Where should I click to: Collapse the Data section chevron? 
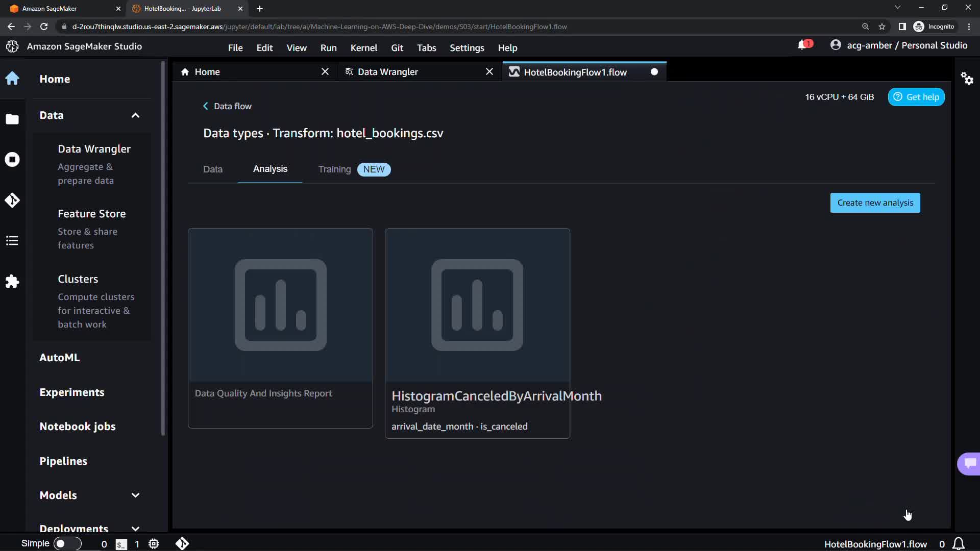click(135, 115)
